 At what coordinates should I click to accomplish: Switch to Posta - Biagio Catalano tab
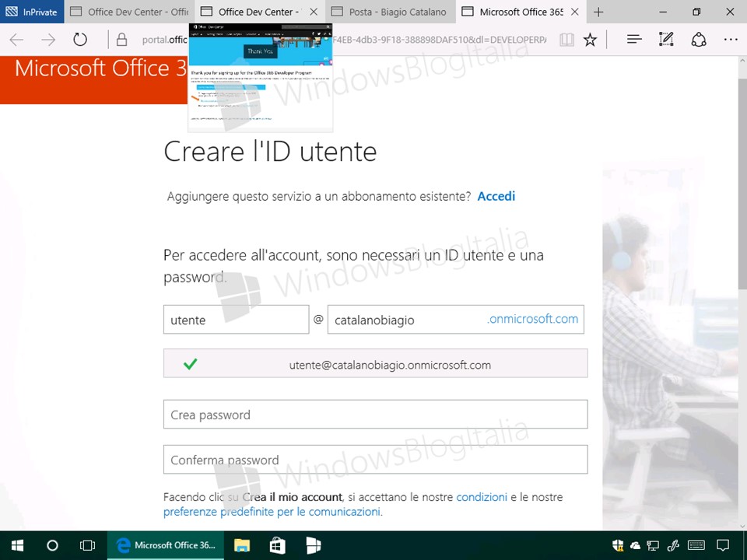click(x=391, y=12)
